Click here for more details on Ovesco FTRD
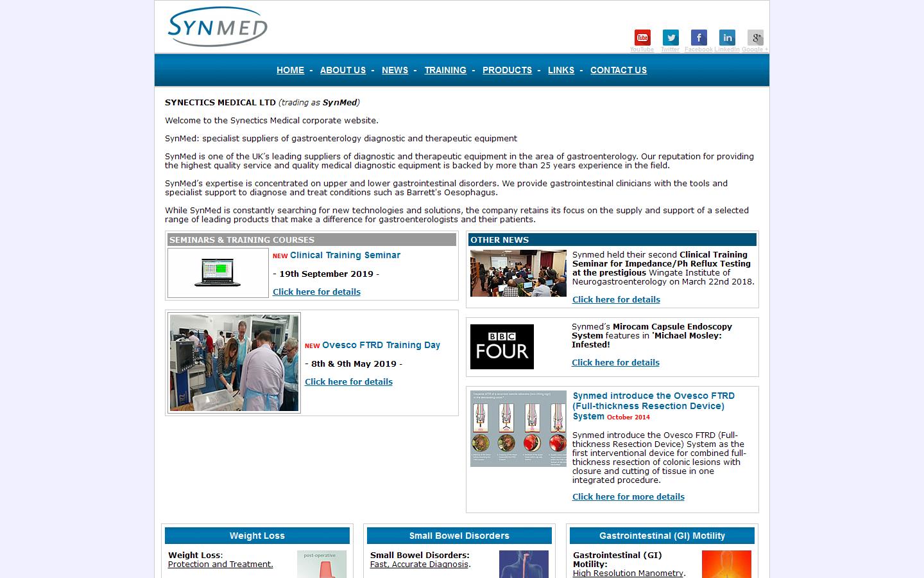The width and height of the screenshot is (924, 578). (x=628, y=496)
